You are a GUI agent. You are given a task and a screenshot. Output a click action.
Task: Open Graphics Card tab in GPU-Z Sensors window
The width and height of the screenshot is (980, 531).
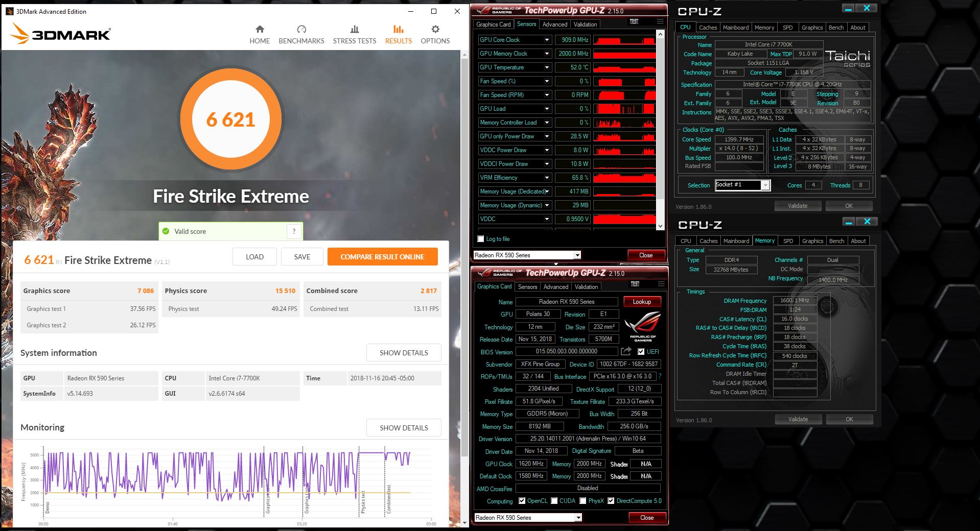tap(493, 25)
